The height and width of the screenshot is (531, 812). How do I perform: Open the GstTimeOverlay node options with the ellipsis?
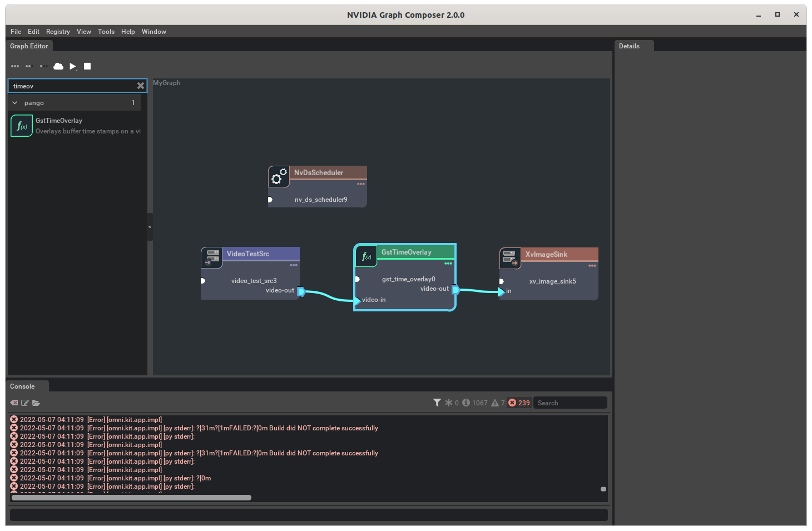448,264
